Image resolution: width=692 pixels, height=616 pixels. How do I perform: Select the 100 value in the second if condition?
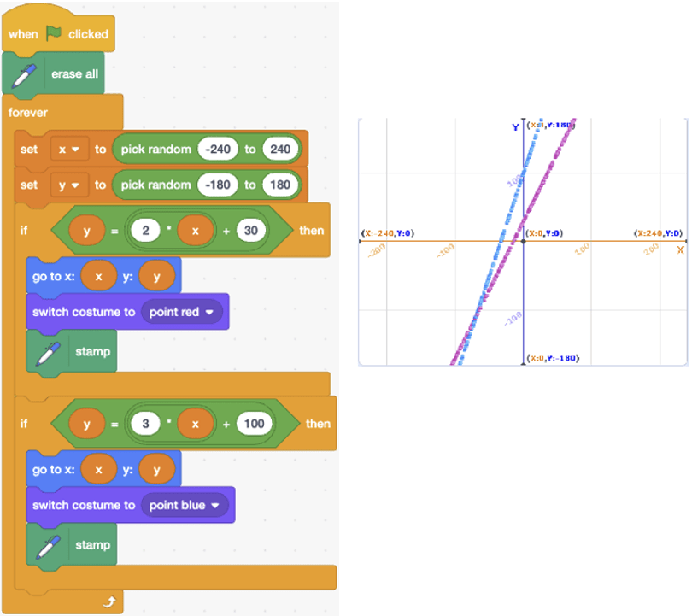click(x=254, y=424)
